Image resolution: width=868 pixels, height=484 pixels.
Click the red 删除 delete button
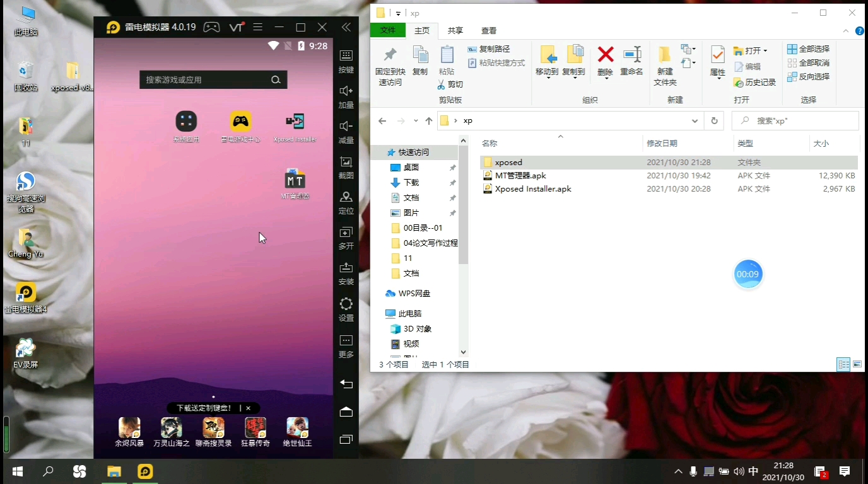click(x=605, y=61)
